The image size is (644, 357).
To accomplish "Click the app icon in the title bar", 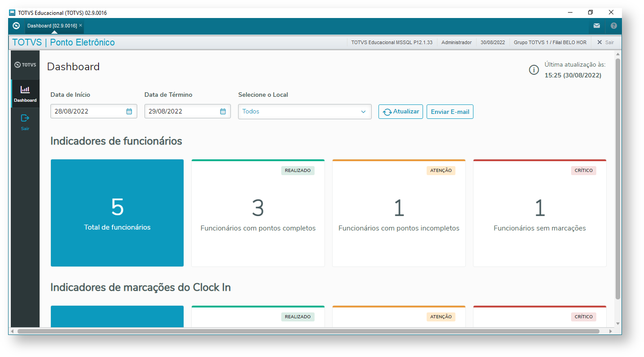I will pos(13,13).
